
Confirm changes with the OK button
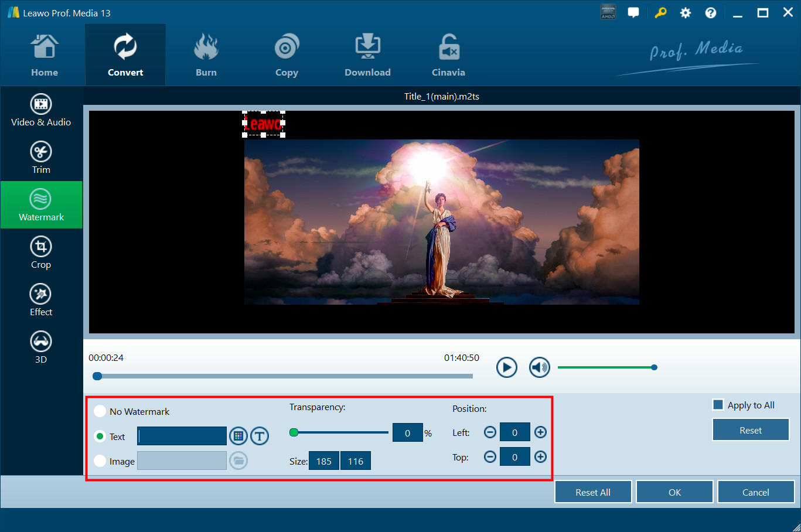tap(674, 492)
